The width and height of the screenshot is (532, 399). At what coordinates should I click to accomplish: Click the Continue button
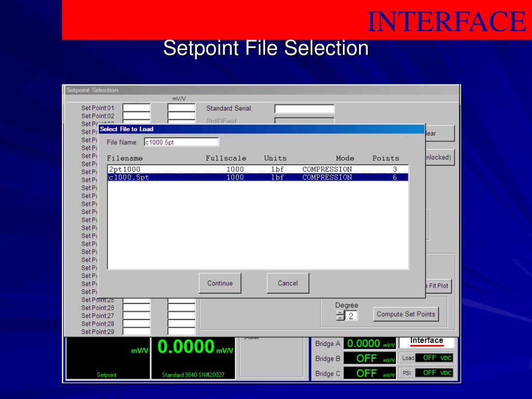(x=220, y=283)
